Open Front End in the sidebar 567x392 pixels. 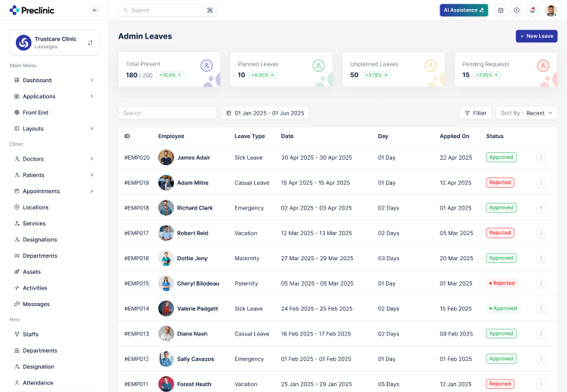35,112
